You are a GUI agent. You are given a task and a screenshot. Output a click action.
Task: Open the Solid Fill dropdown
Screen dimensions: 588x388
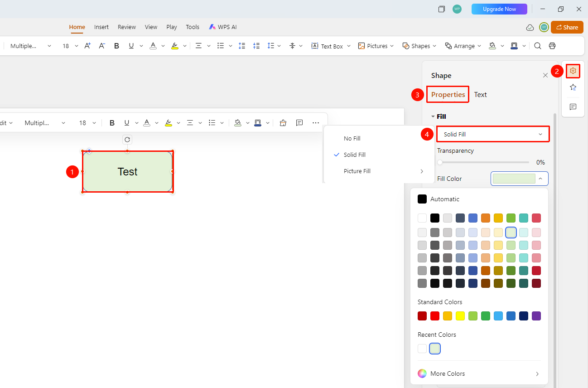coord(493,134)
